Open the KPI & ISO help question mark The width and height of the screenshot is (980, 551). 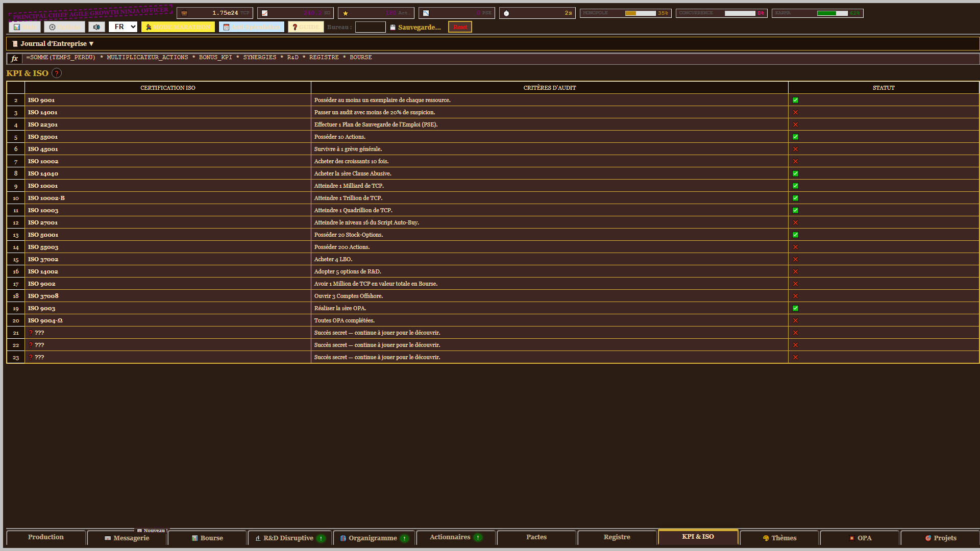[57, 73]
